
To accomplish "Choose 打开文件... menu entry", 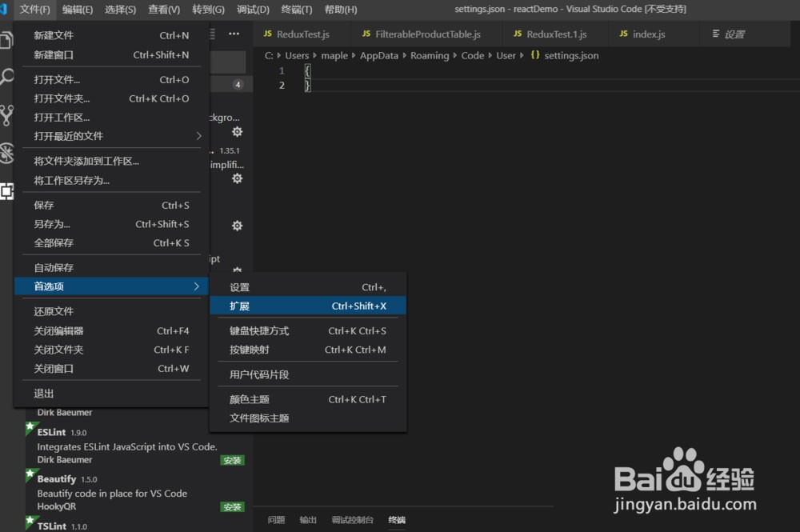I will click(x=112, y=80).
